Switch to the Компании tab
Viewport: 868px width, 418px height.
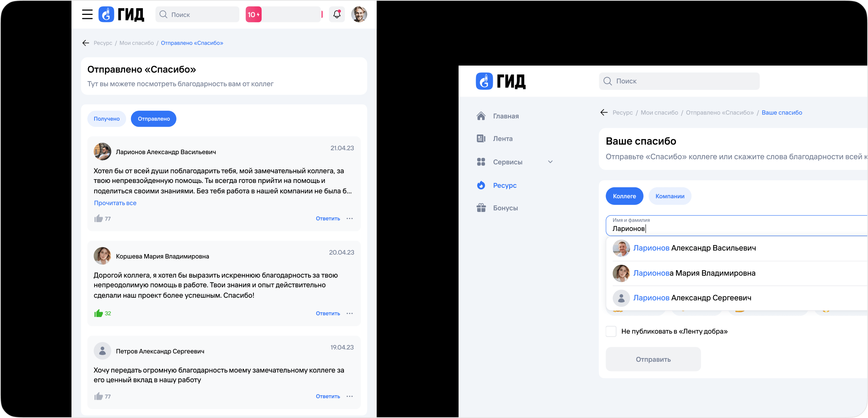tap(670, 196)
